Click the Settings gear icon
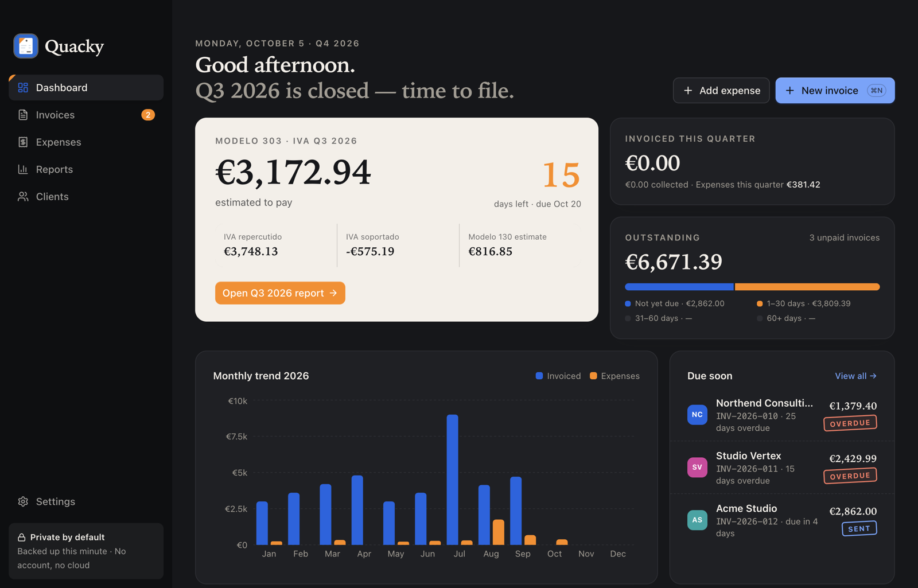This screenshot has width=918, height=588. (x=23, y=501)
